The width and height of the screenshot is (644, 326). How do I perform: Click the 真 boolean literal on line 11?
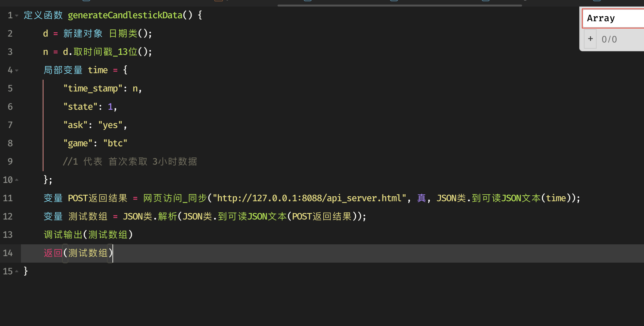pyautogui.click(x=422, y=198)
